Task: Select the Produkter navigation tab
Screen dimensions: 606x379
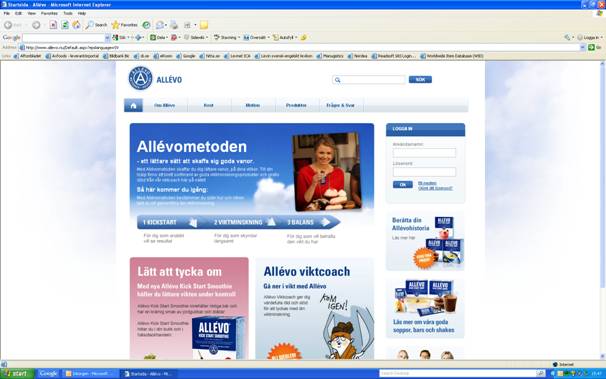Action: point(296,105)
